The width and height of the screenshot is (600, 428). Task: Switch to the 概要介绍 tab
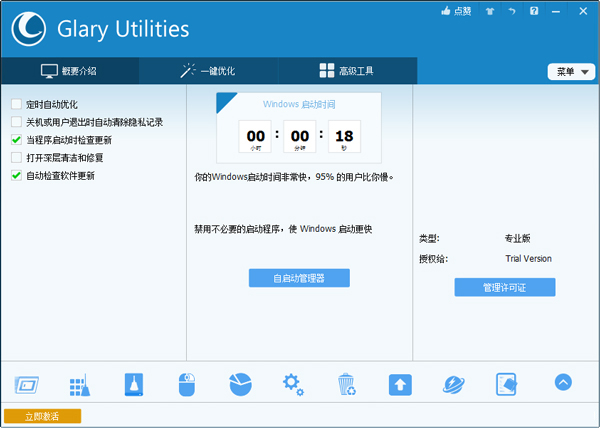(x=70, y=71)
